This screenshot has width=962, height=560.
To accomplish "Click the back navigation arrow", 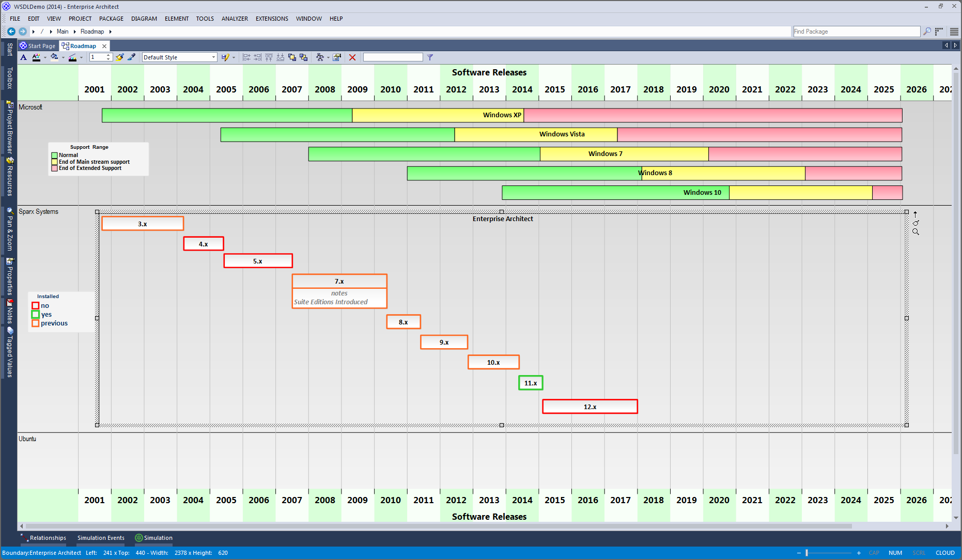I will tap(11, 32).
